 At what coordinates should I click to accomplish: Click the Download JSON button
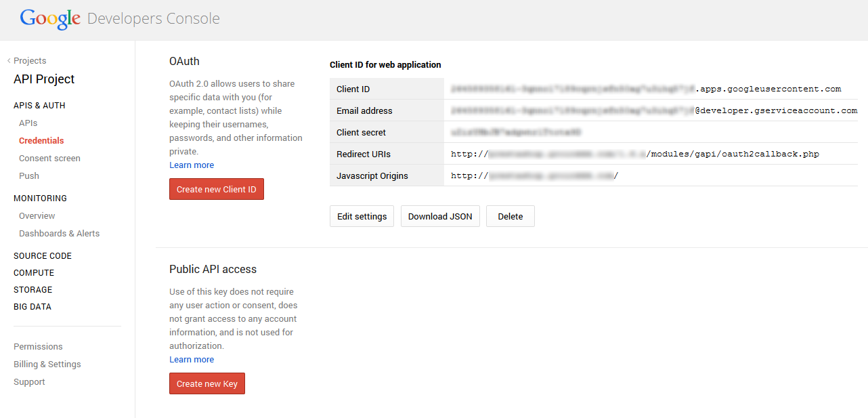click(x=440, y=216)
